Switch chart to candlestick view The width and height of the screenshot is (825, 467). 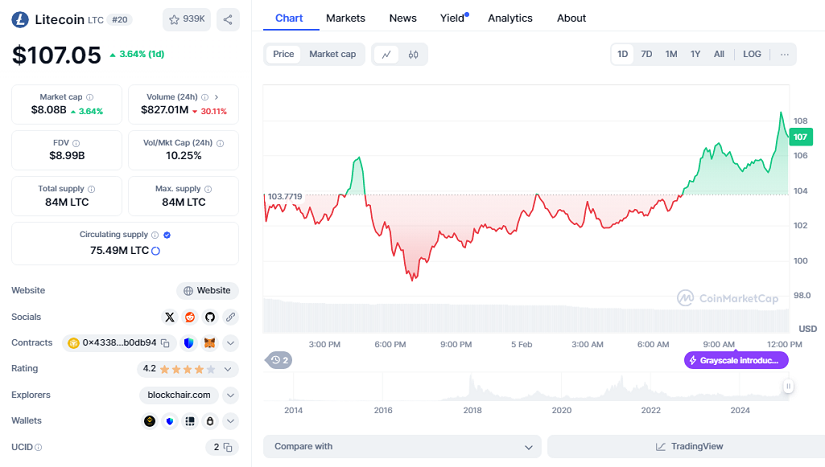tap(413, 54)
